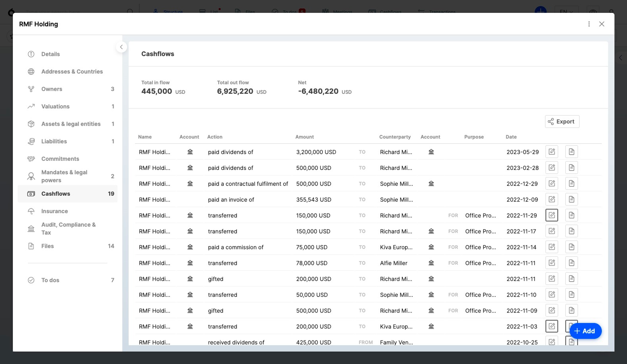Export the cashflows list
This screenshot has width=627, height=364.
click(x=562, y=121)
